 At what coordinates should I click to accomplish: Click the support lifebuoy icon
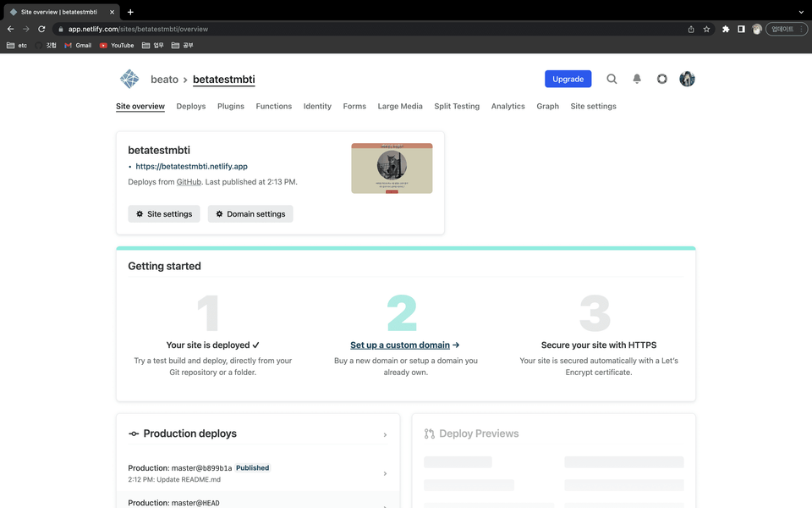click(661, 79)
